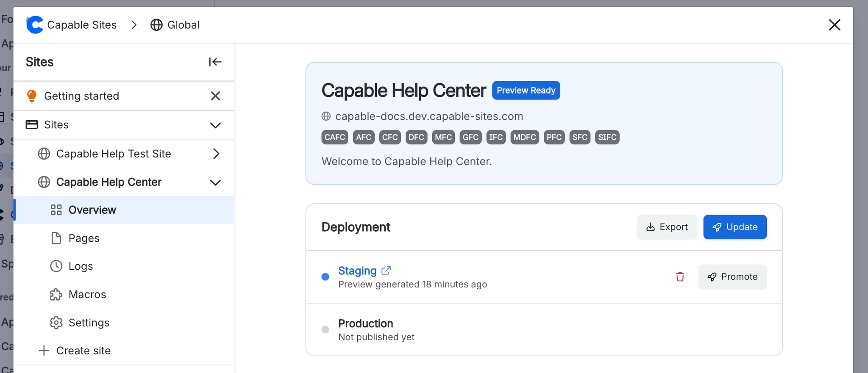
Task: Click the Capable Sites breadcrumb
Action: 82,25
